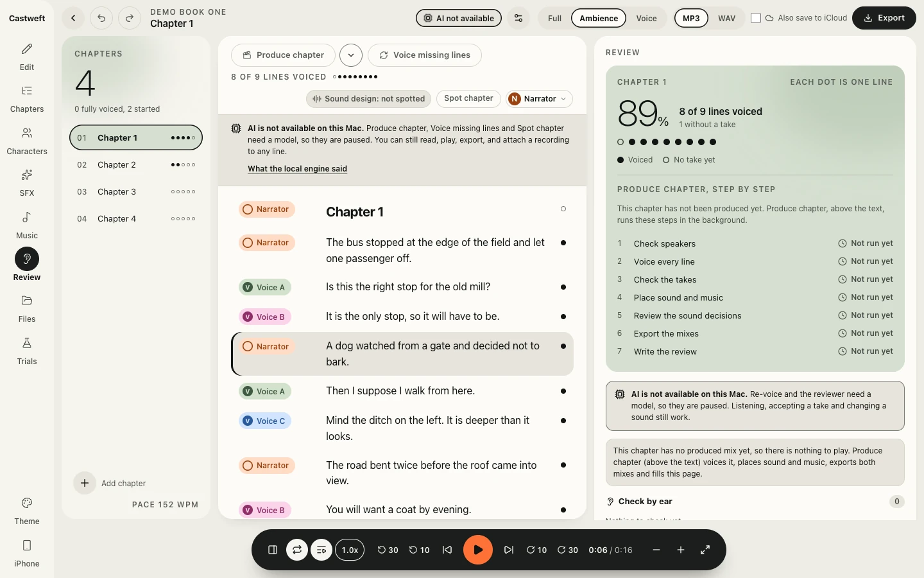Open the Edit section in sidebar
This screenshot has height=578, width=924.
coord(27,57)
